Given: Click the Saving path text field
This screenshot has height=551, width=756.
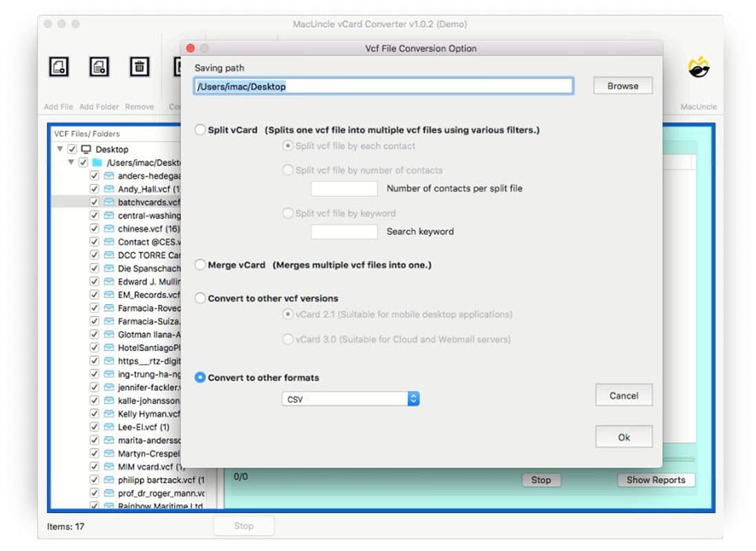Looking at the screenshot, I should pyautogui.click(x=384, y=86).
